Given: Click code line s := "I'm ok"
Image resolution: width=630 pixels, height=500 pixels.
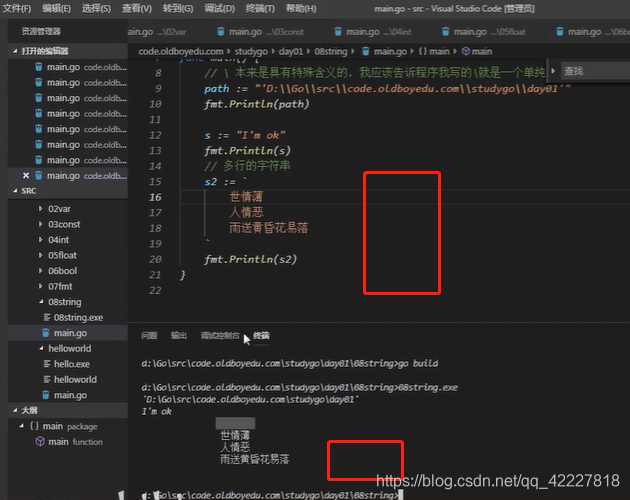Looking at the screenshot, I should 245,135.
